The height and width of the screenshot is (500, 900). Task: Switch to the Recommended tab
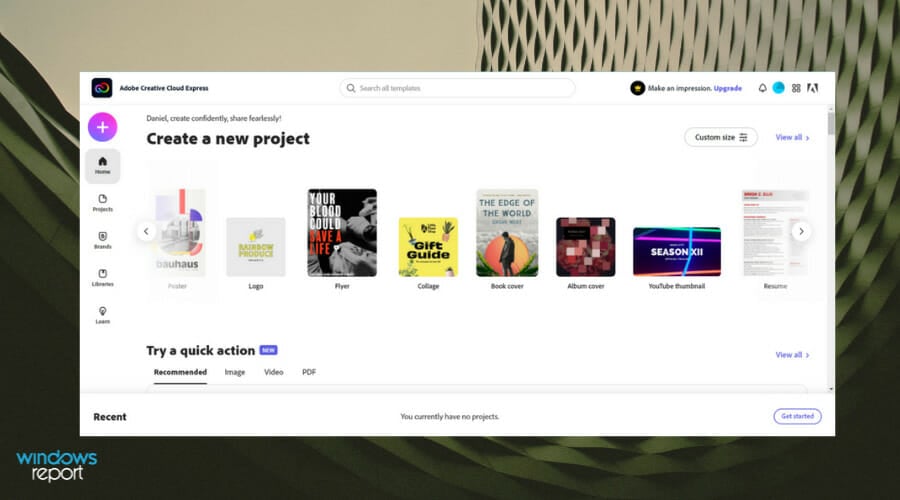[180, 372]
